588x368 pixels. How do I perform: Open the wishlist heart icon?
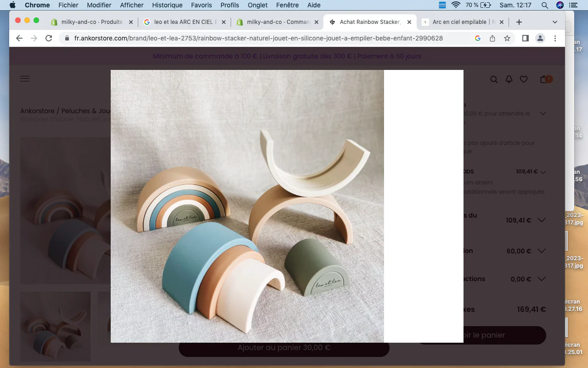[x=524, y=80]
